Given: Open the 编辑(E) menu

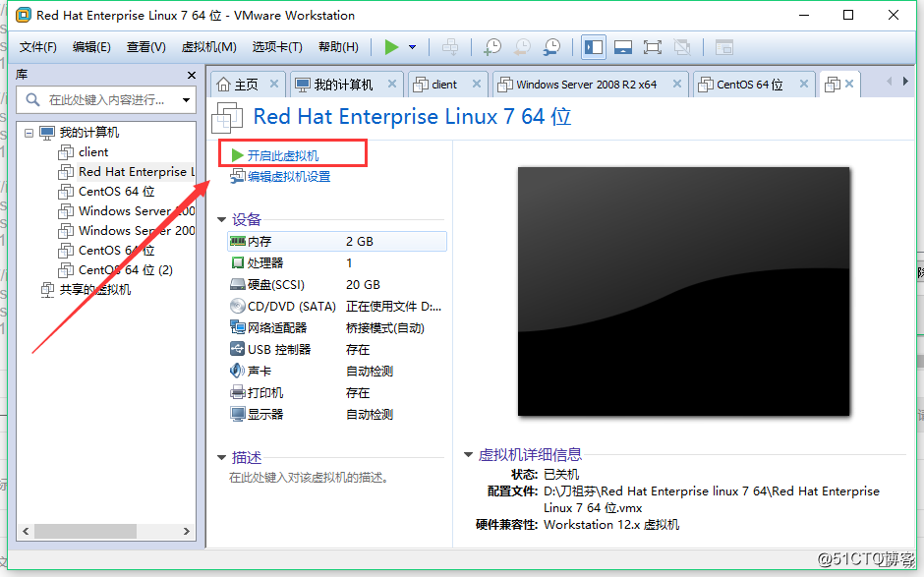Looking at the screenshot, I should pyautogui.click(x=91, y=47).
